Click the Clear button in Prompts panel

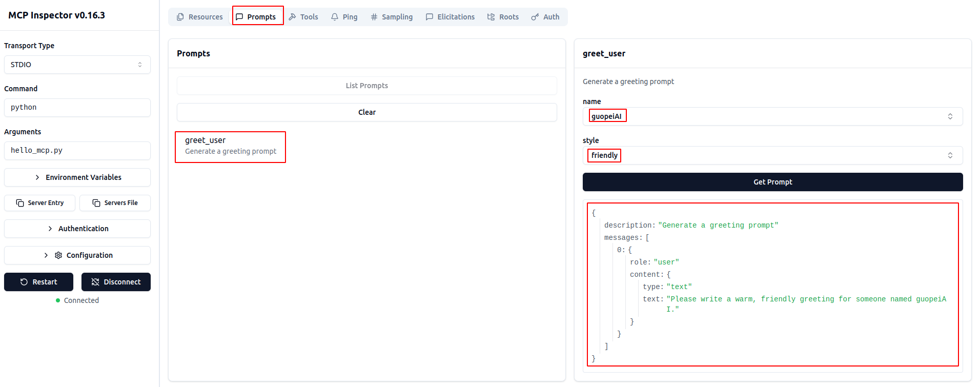[x=367, y=112]
